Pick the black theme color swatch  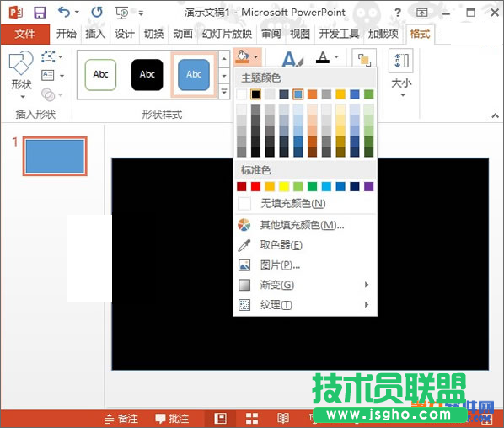tap(255, 94)
